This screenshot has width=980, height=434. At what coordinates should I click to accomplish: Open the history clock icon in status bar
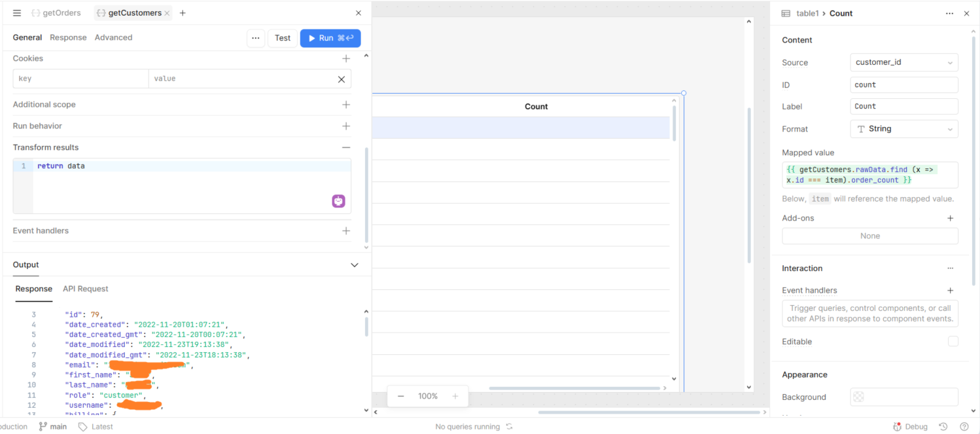coord(943,427)
